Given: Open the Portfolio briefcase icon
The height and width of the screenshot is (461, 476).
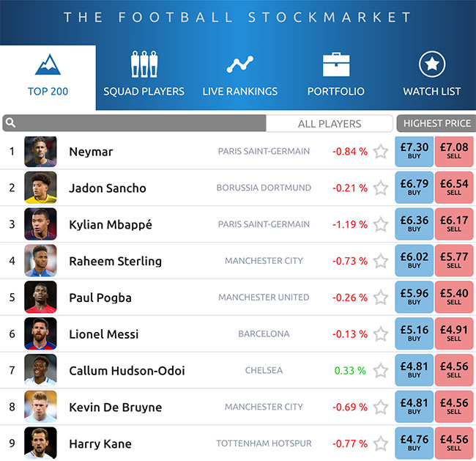Looking at the screenshot, I should point(336,64).
